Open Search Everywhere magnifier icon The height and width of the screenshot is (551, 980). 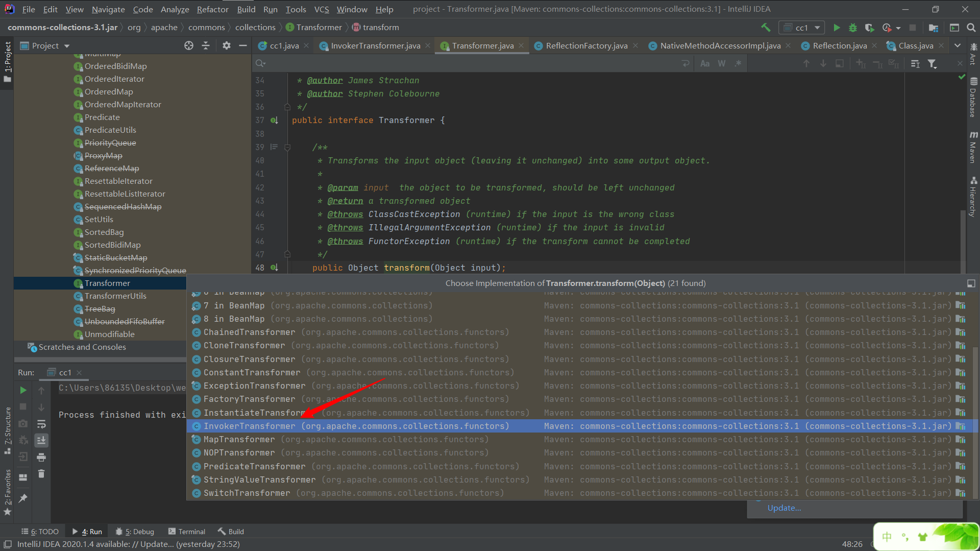(x=971, y=28)
